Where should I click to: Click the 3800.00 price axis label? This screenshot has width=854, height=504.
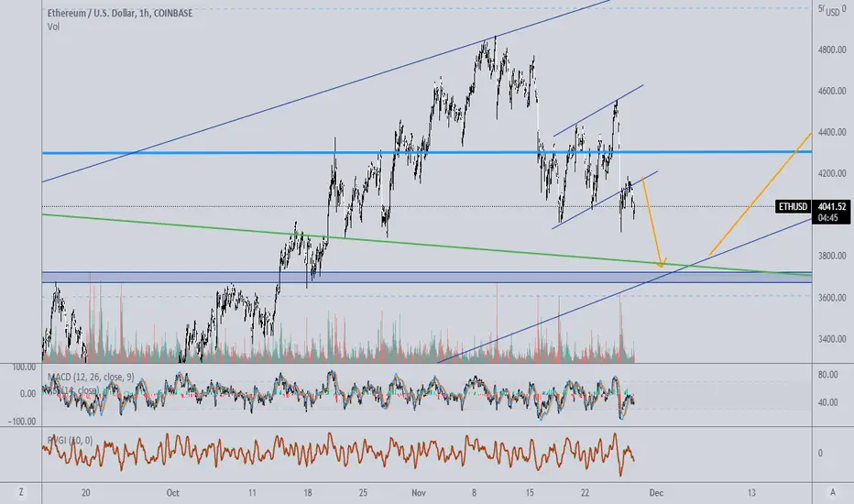click(x=832, y=256)
